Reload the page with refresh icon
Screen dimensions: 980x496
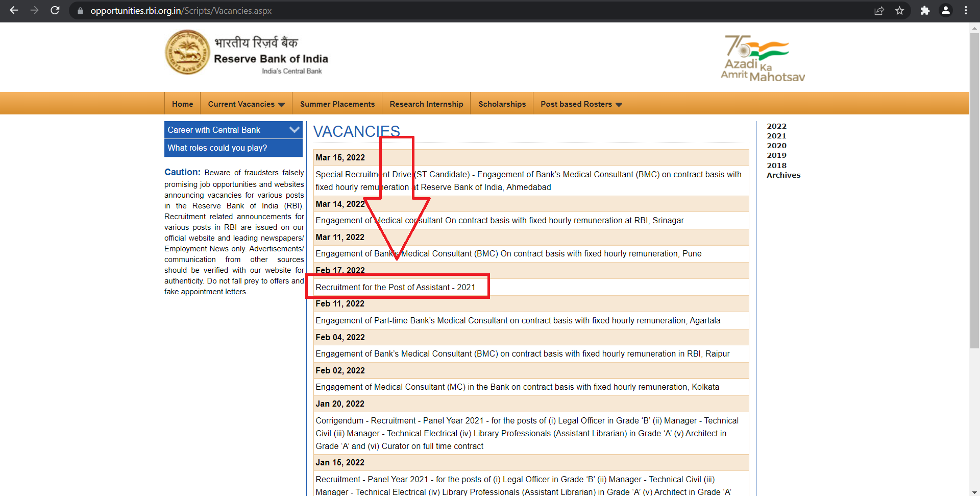coord(55,10)
